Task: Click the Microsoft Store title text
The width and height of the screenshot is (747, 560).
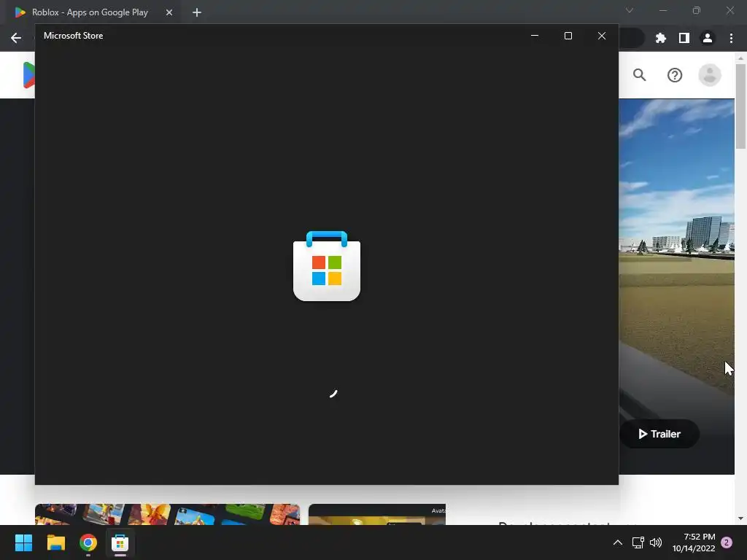Action: (74, 36)
